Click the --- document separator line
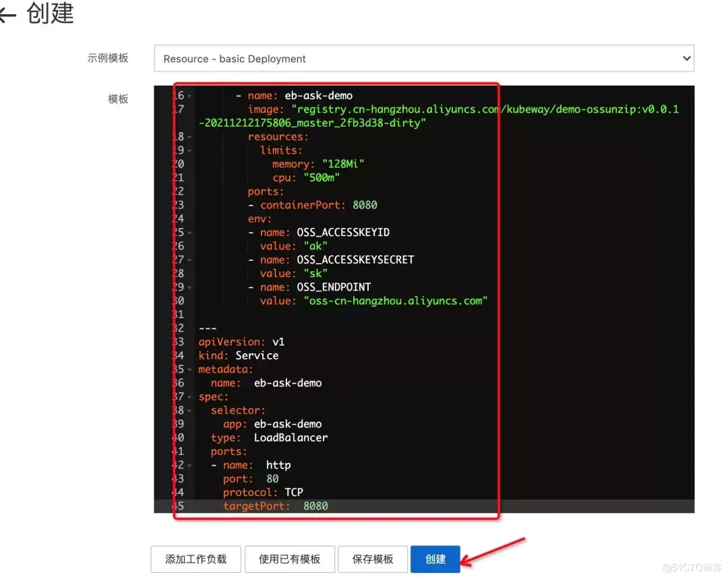The width and height of the screenshot is (728, 579). pos(208,328)
